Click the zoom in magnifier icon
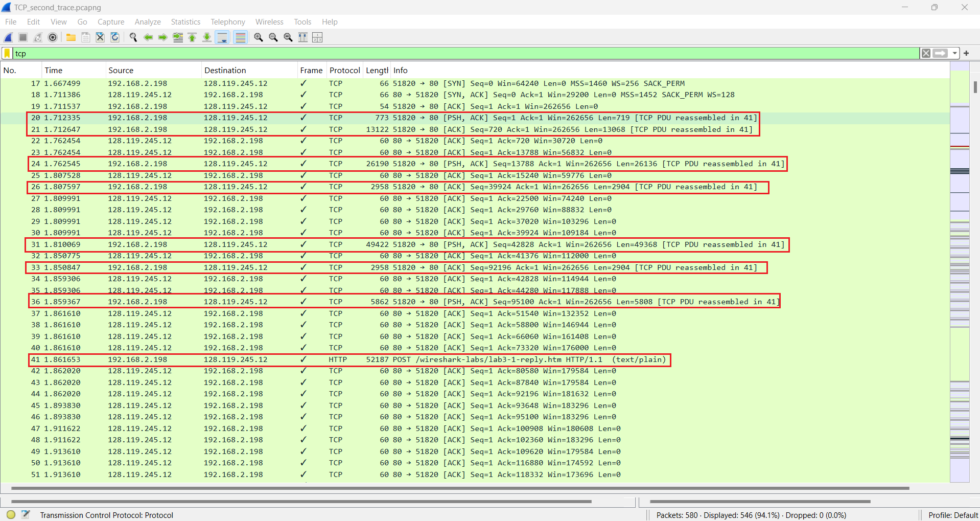This screenshot has height=521, width=980. 259,37
